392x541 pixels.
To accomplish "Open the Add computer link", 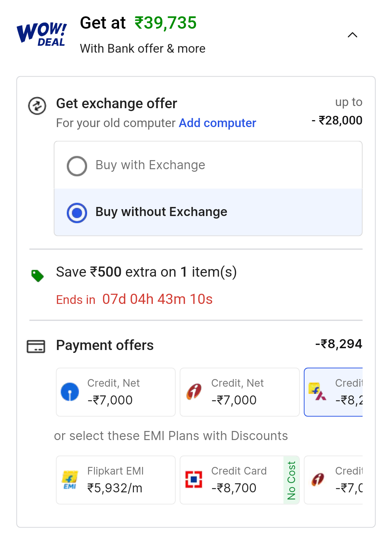I will click(217, 123).
